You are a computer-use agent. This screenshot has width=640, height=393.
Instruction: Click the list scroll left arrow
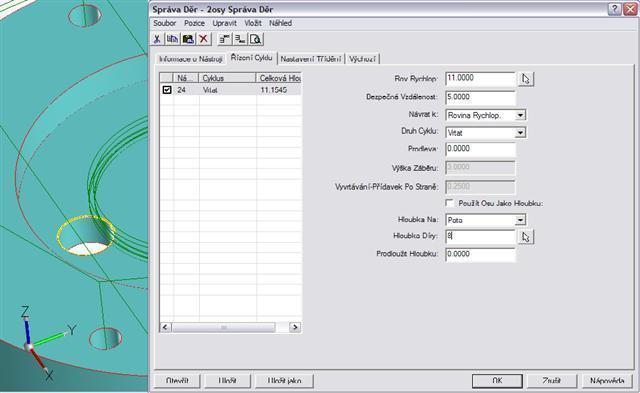point(165,327)
